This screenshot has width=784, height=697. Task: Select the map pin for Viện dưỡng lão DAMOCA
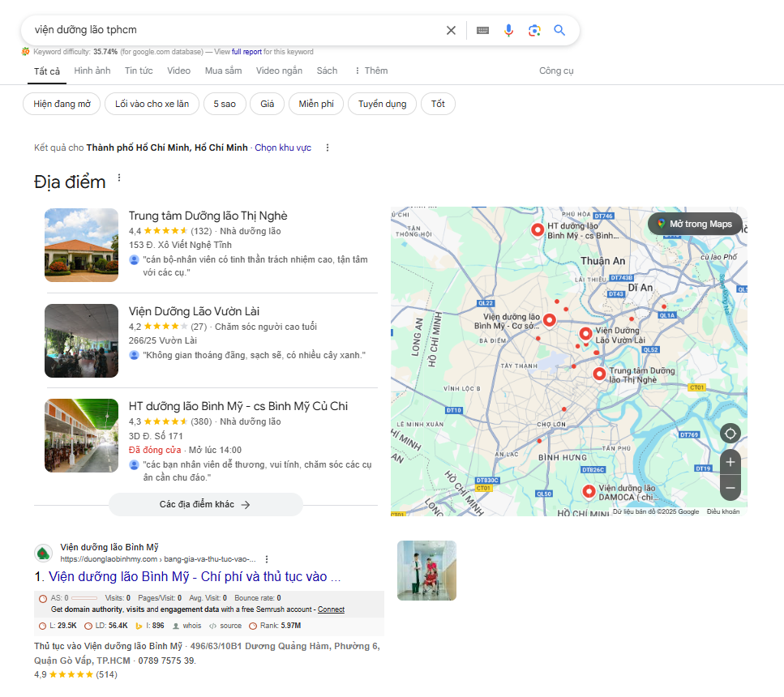click(x=589, y=491)
